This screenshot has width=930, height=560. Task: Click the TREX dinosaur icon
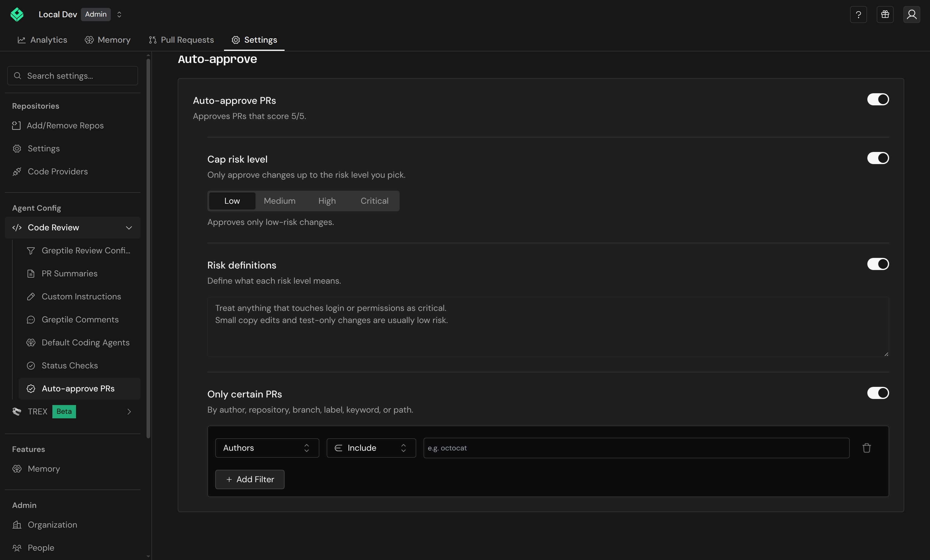click(17, 411)
